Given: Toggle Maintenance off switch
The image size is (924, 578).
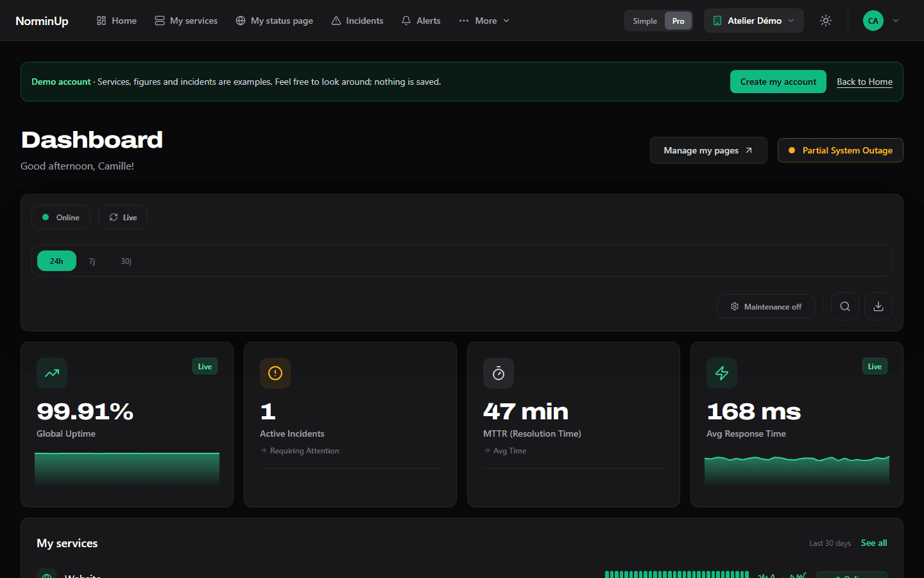Looking at the screenshot, I should 766,306.
